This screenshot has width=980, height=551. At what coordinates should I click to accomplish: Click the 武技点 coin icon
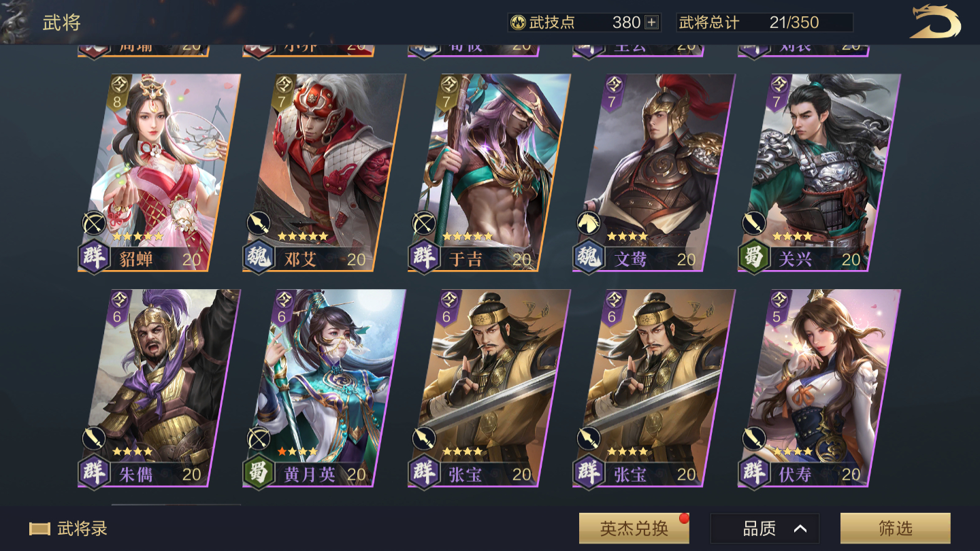point(519,22)
